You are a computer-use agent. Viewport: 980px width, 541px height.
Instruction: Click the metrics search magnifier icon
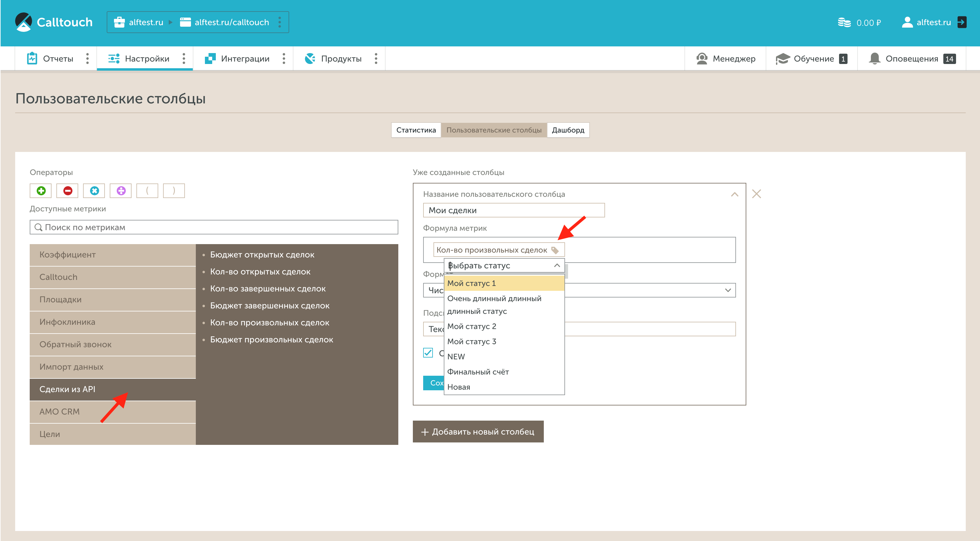38,227
